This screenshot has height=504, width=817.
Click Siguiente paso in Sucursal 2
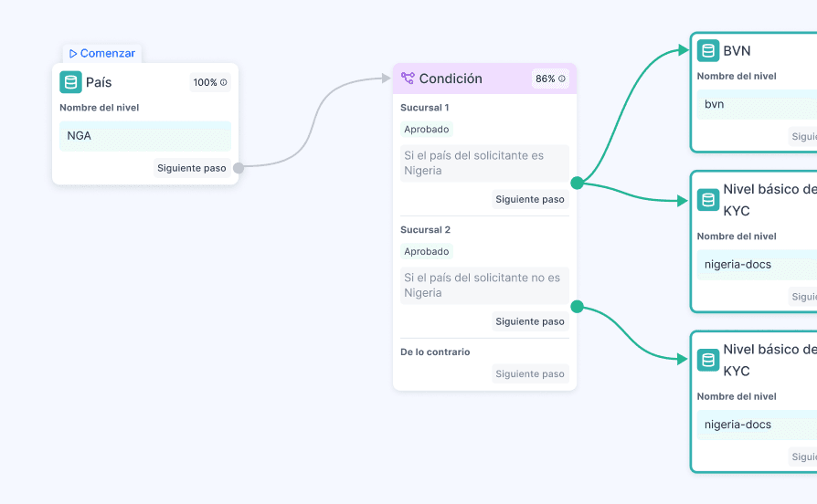(x=530, y=321)
